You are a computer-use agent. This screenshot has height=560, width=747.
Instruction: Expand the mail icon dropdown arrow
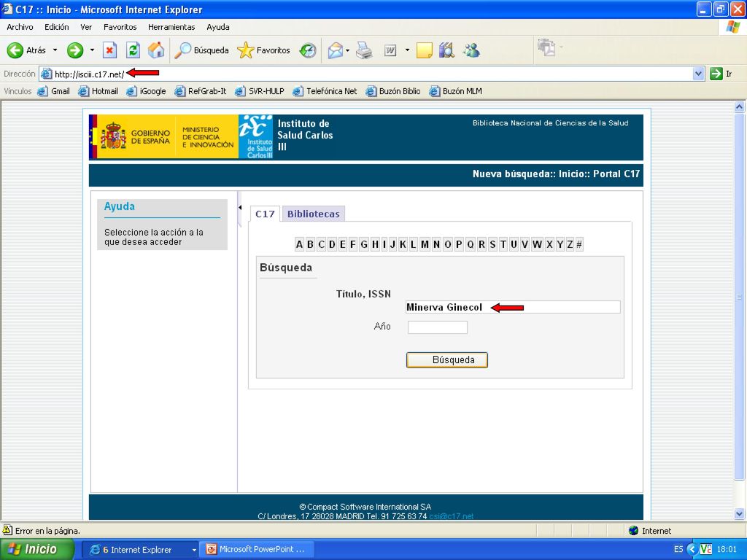[x=347, y=50]
